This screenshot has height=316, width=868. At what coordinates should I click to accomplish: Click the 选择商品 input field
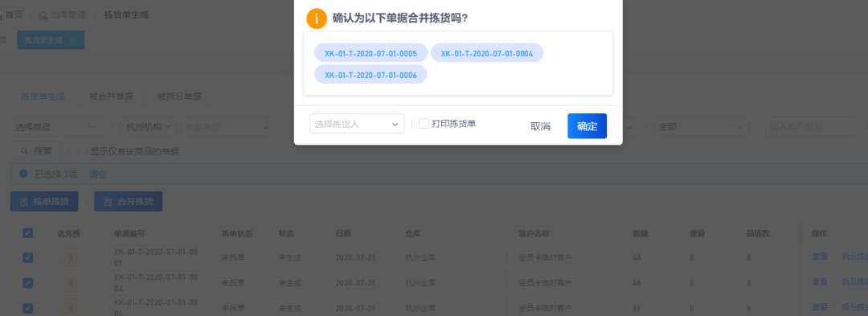coord(58,127)
